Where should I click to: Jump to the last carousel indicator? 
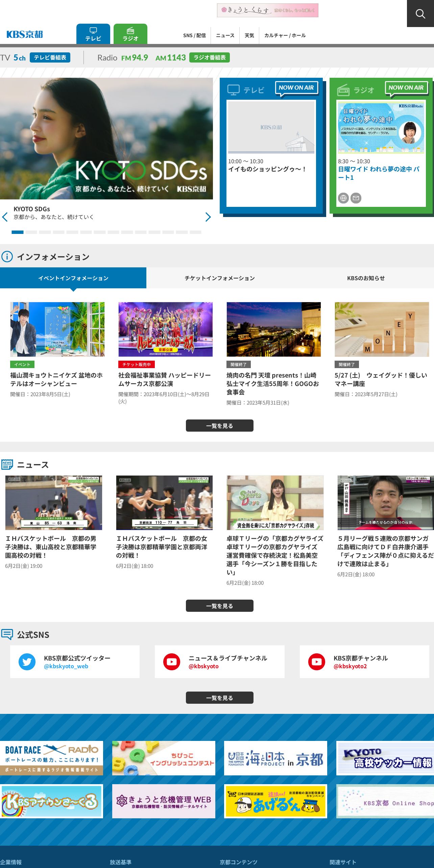coord(195,232)
